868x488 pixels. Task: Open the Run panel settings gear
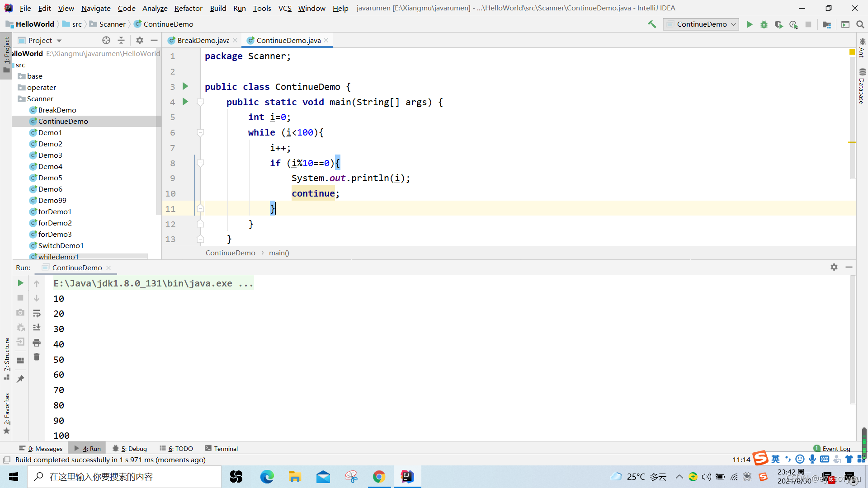[x=834, y=267]
